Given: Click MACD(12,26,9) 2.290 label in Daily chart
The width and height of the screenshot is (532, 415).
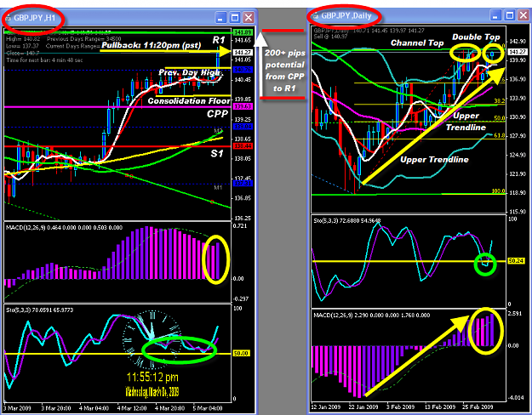Looking at the screenshot, I should pyautogui.click(x=372, y=315).
